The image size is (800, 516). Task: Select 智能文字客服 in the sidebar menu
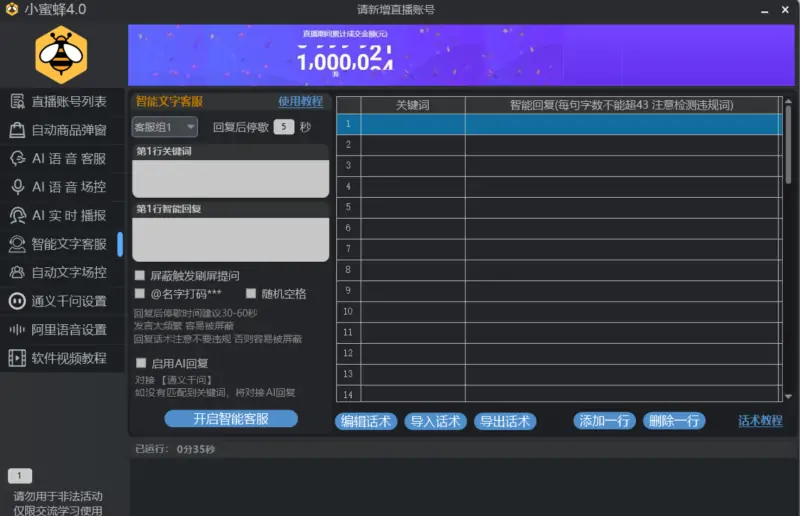68,244
